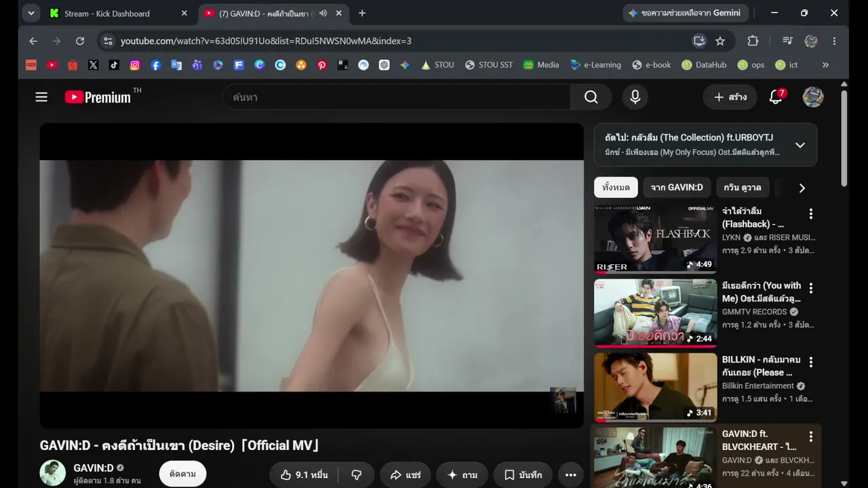Screen dimensions: 868x488
Task: Click the GAVIN:D channel avatar
Action: (x=53, y=473)
